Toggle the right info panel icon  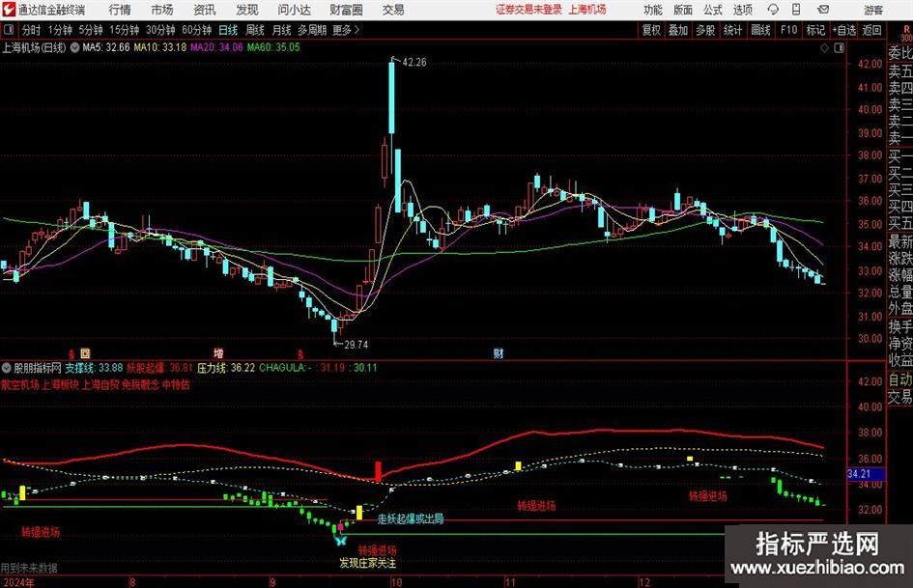pyautogui.click(x=839, y=48)
